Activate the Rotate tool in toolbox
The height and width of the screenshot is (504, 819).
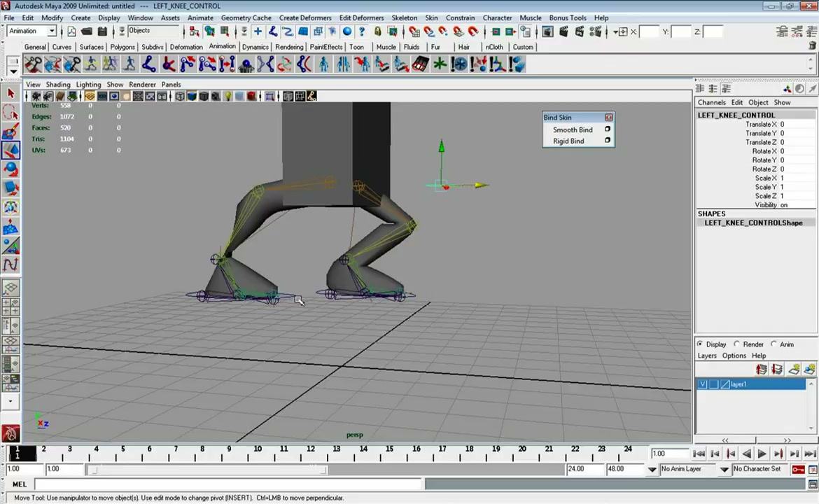tap(10, 169)
